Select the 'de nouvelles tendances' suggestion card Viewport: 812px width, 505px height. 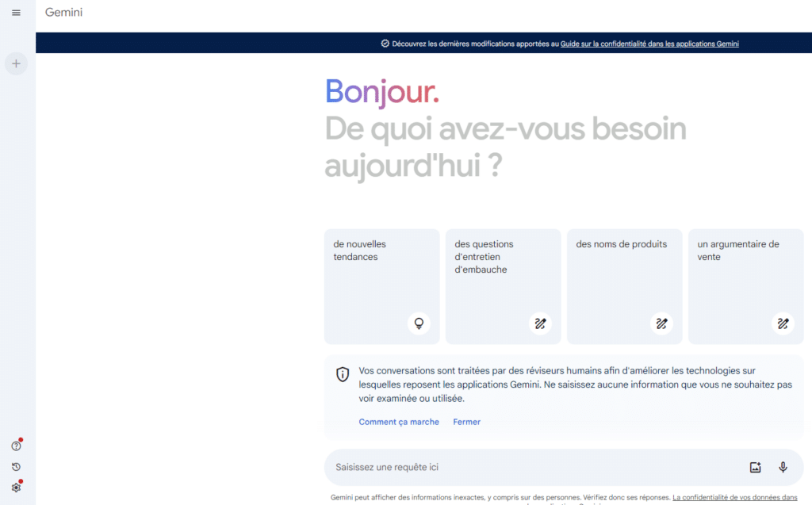[x=381, y=286]
